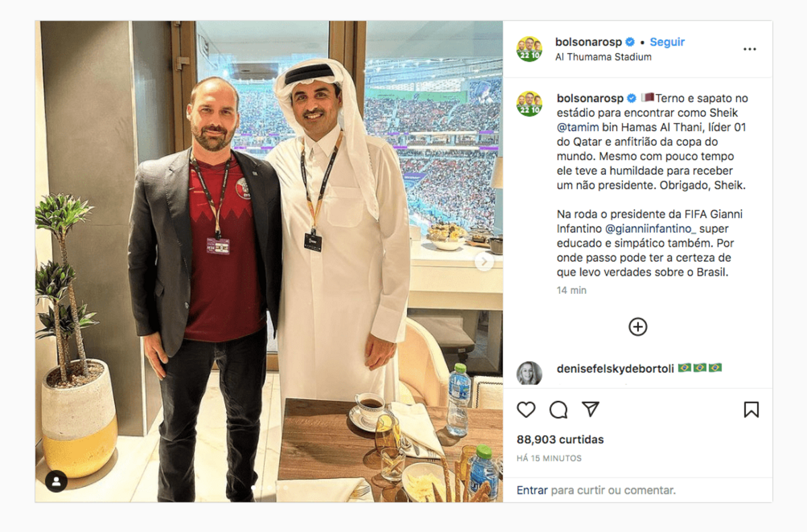
Task: Click bolsonarosp username in header
Action: [588, 42]
